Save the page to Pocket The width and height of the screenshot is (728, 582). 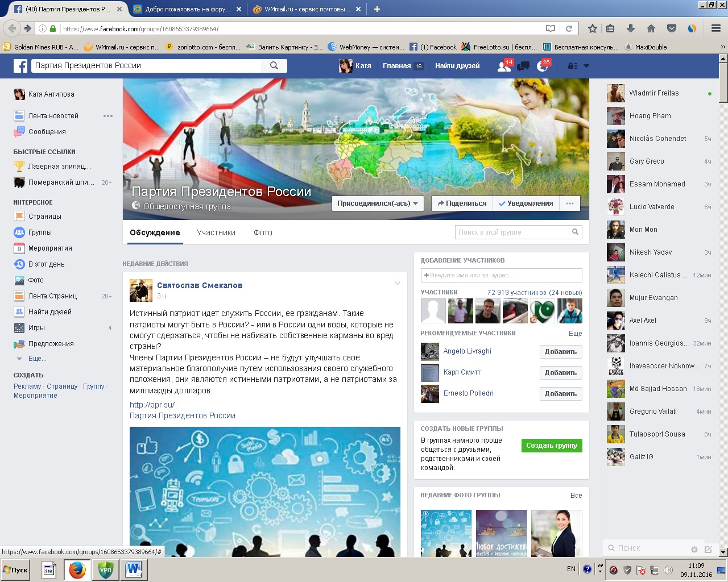click(x=672, y=28)
